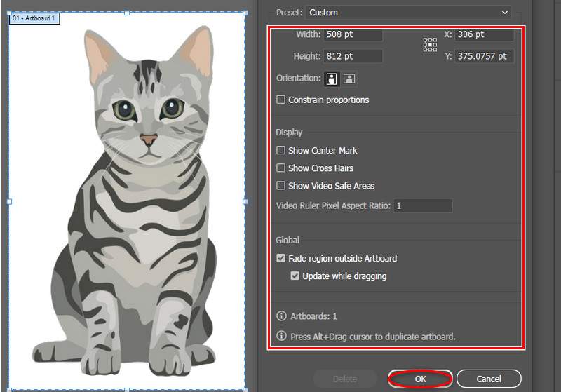This screenshot has width=561, height=392.
Task: Enable Constrain proportions checkbox
Action: [x=281, y=100]
